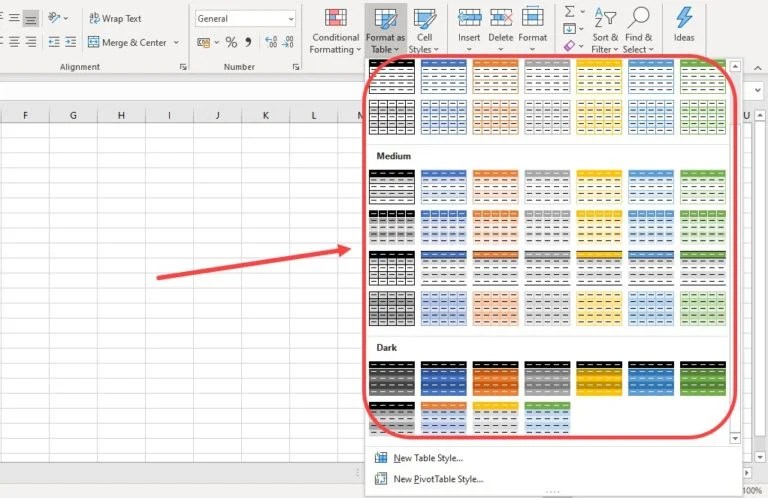Screen dimensions: 768x498
Task: Click the Increase Indent icon
Action: pyautogui.click(x=71, y=43)
